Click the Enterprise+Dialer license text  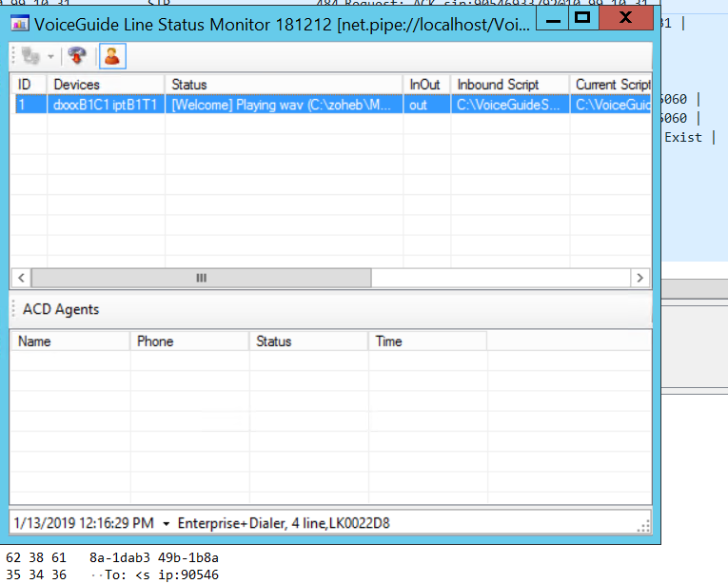[x=284, y=523]
